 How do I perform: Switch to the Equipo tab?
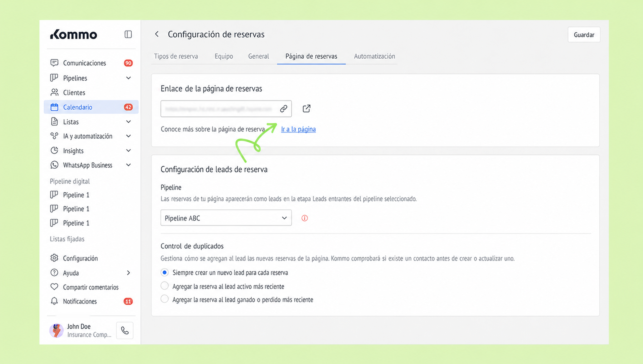(224, 56)
